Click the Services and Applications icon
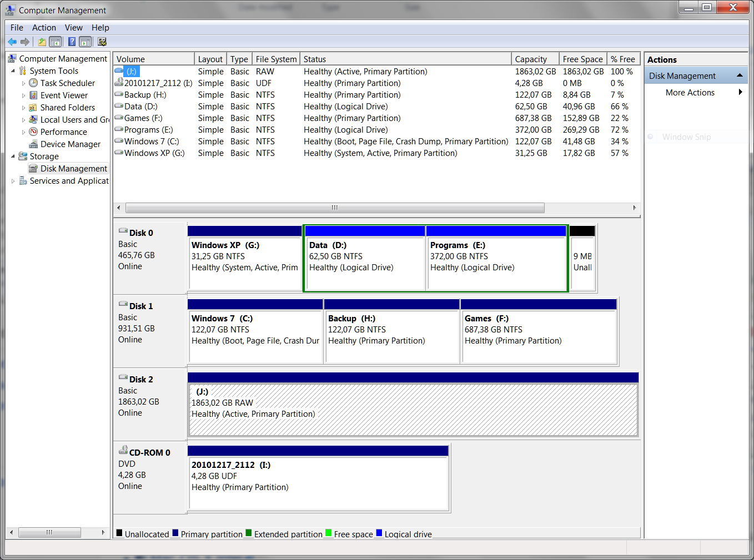This screenshot has height=560, width=754. [23, 180]
